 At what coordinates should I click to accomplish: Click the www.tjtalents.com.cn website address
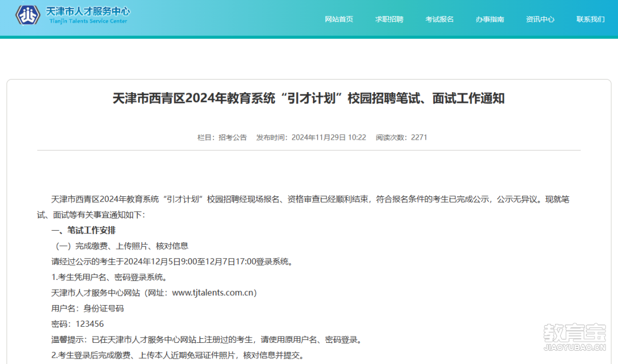point(213,292)
